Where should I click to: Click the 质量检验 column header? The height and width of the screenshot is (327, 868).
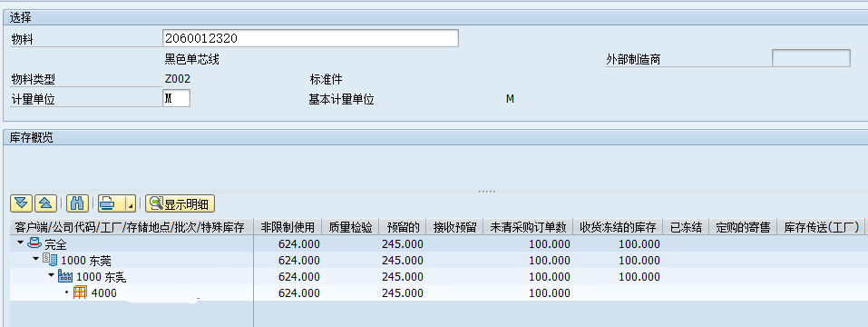click(350, 227)
